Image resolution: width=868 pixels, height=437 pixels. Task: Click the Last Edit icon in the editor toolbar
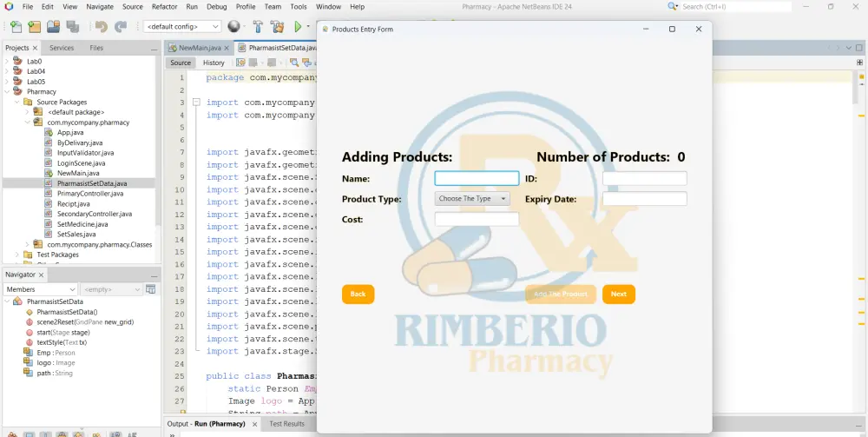(240, 63)
